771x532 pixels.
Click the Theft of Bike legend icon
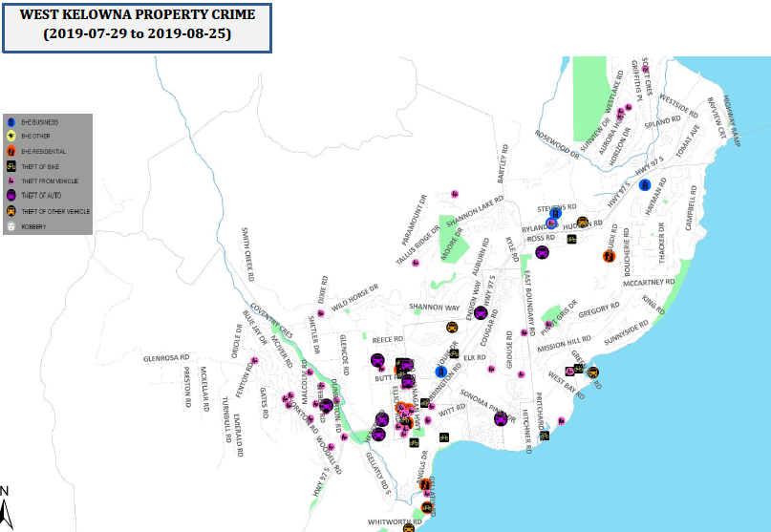coord(10,167)
